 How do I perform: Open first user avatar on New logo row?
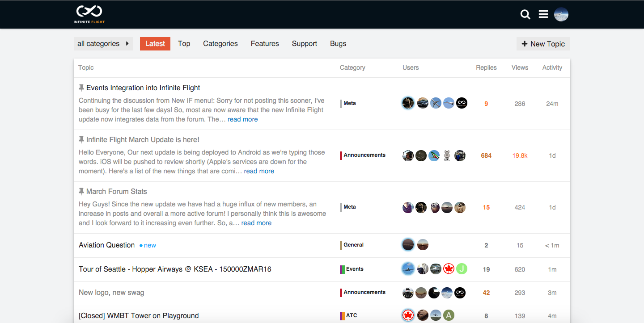[x=408, y=293]
